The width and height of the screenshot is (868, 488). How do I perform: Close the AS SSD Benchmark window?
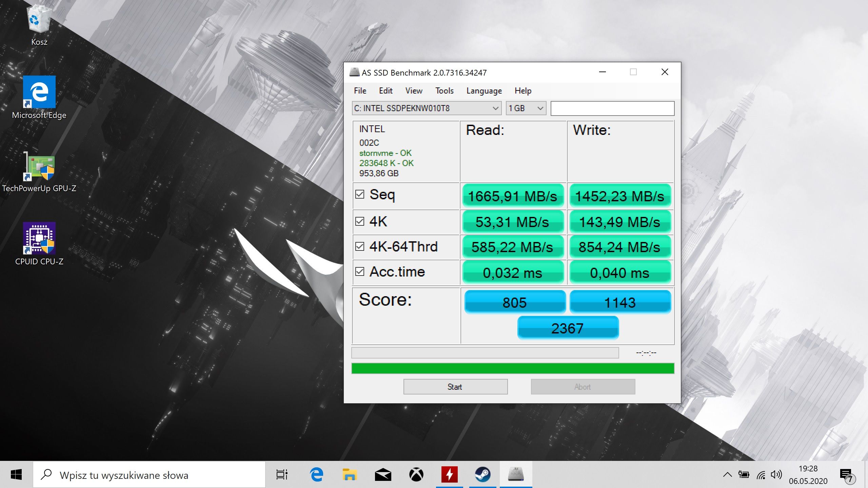[x=665, y=72]
